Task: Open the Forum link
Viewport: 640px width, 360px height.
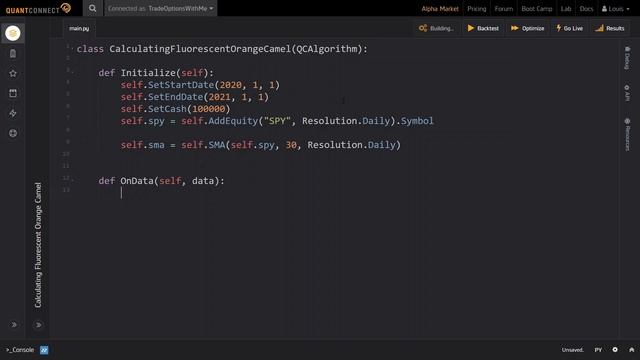Action: [x=504, y=9]
